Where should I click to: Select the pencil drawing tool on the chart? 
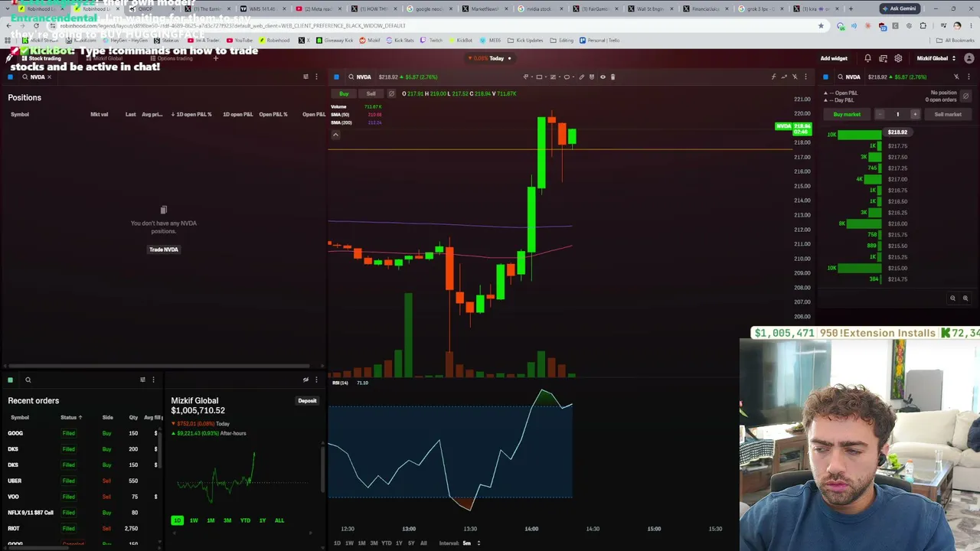581,77
